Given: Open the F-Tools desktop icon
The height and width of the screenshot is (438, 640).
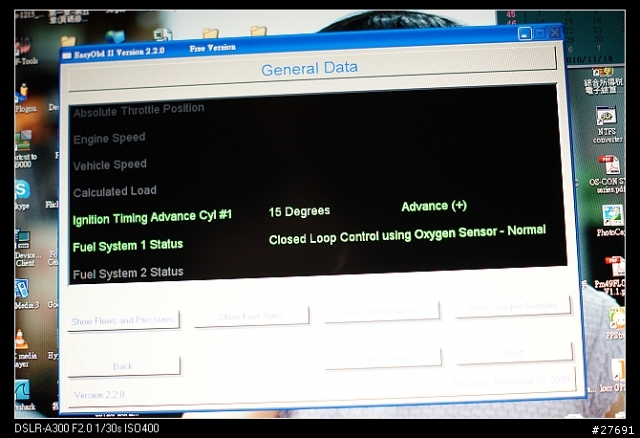Looking at the screenshot, I should (25, 52).
